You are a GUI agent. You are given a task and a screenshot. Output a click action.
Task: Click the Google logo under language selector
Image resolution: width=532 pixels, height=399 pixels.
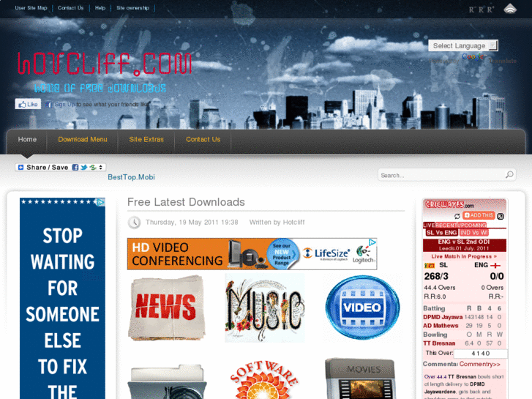(472, 56)
